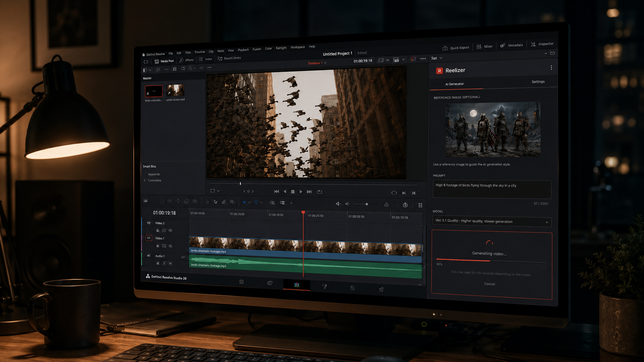Screen dimensions: 644x362
Task: Open the Media Pool panel
Action: [x=164, y=61]
